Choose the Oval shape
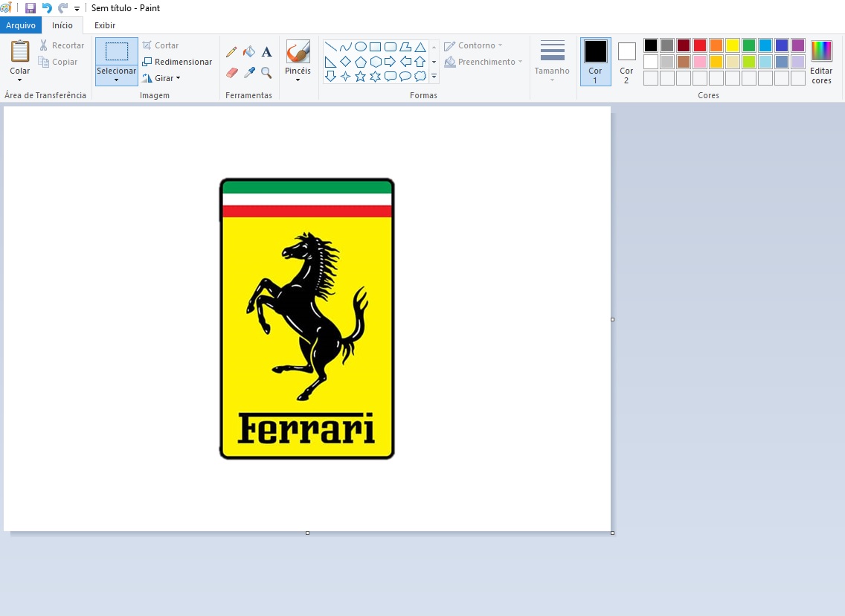Viewport: 845px width, 616px height. coord(361,47)
